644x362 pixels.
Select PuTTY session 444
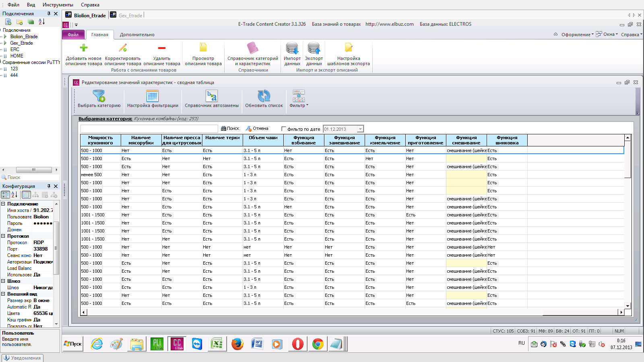14,75
